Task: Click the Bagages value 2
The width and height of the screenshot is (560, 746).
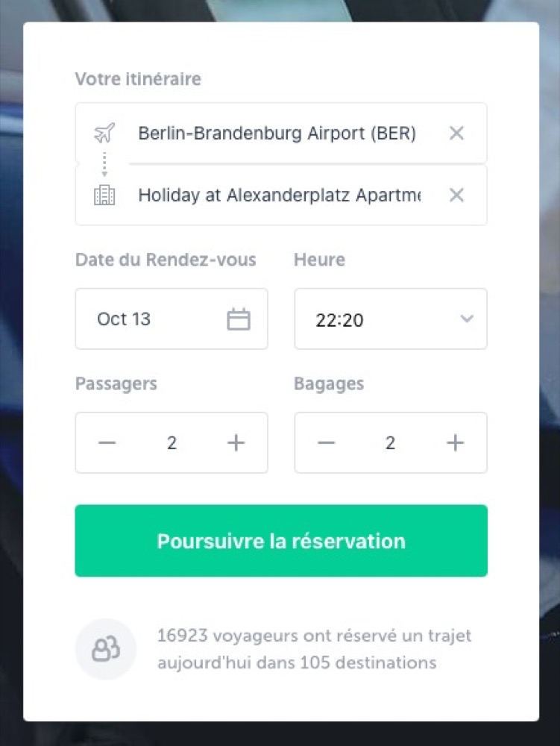Action: [x=390, y=443]
